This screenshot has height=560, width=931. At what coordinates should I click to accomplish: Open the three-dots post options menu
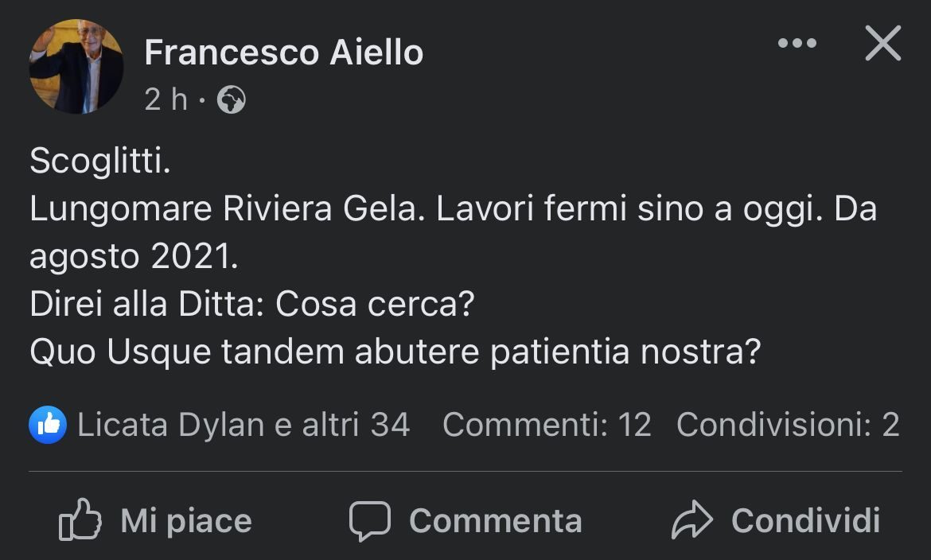click(797, 44)
